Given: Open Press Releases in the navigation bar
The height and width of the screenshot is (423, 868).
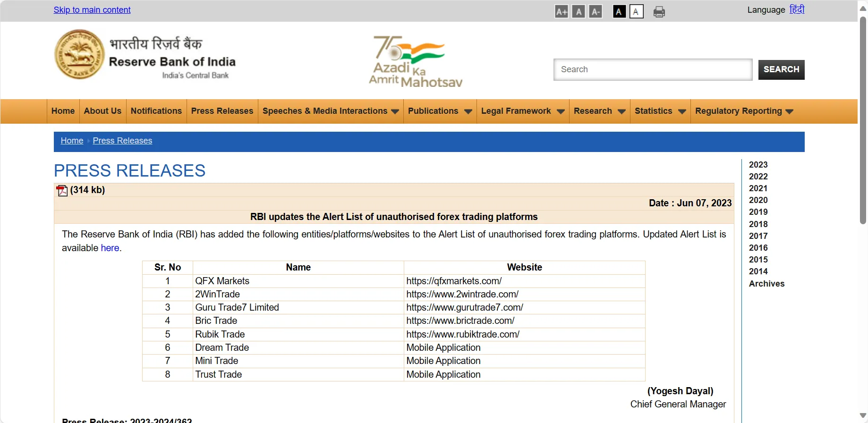Looking at the screenshot, I should click(222, 111).
